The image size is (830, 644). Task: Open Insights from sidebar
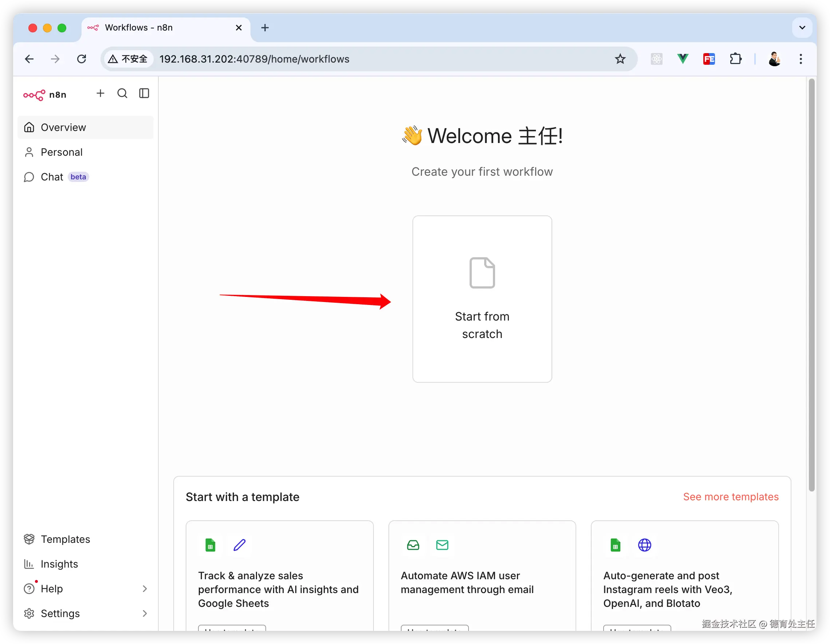59,564
